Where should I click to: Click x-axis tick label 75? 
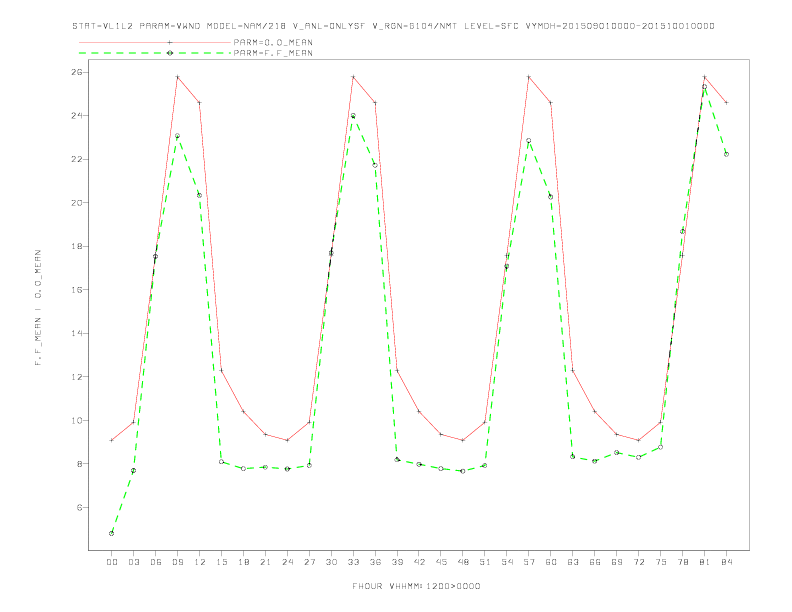tap(661, 562)
